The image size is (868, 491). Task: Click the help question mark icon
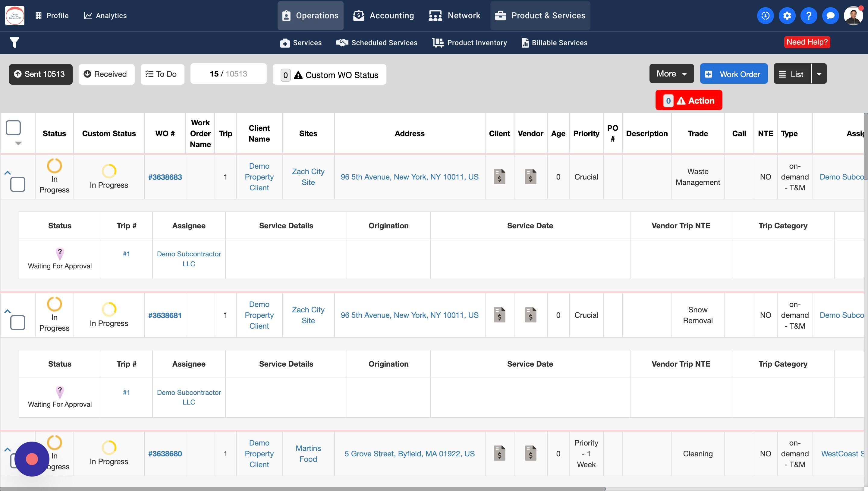tap(808, 15)
